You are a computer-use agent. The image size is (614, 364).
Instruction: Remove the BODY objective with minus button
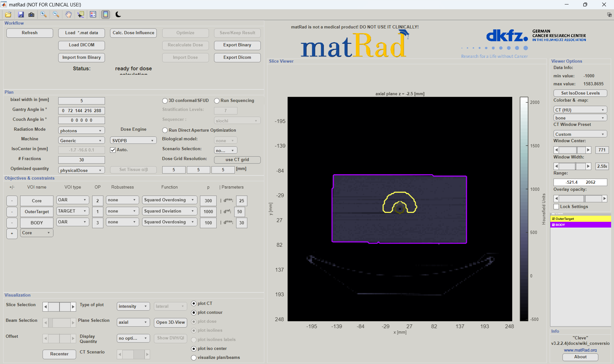[12, 223]
